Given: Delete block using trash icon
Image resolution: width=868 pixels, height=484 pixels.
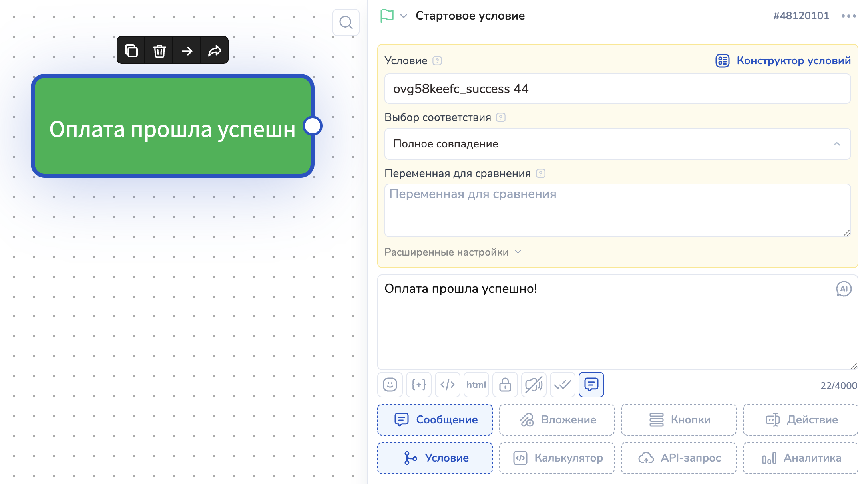Looking at the screenshot, I should (x=159, y=51).
